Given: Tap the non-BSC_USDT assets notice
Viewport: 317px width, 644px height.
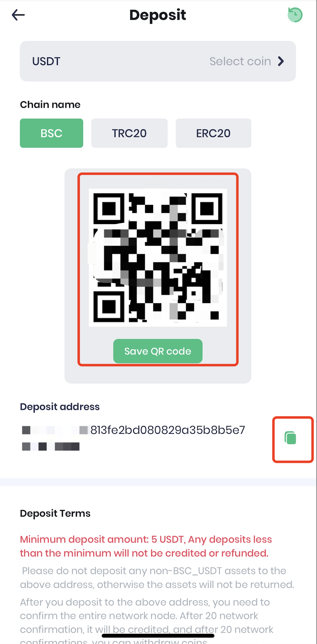Looking at the screenshot, I should tap(157, 578).
